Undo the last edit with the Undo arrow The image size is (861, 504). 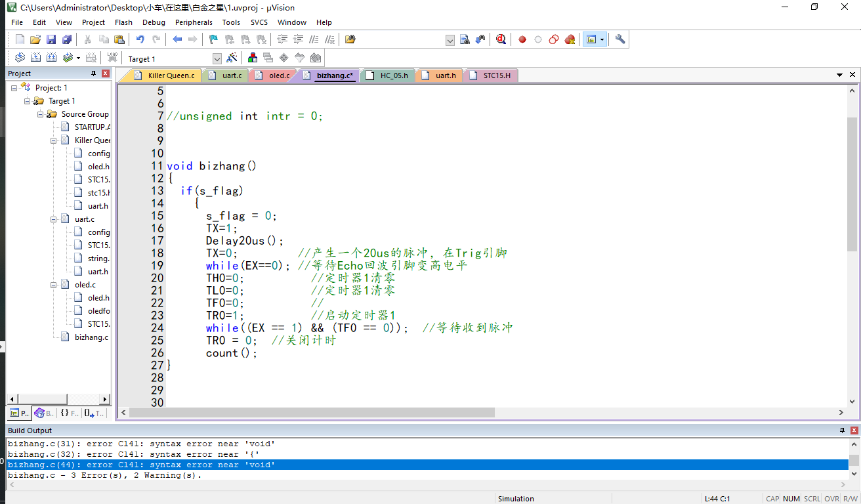140,39
